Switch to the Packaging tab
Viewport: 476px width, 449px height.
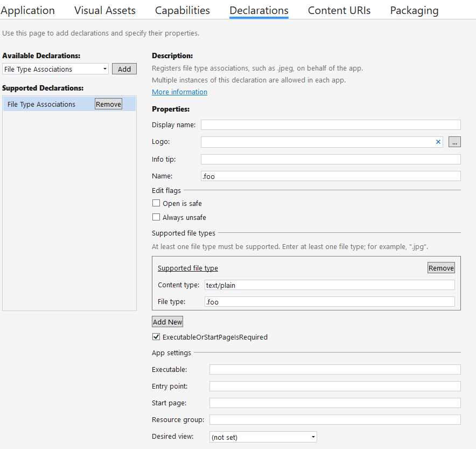(414, 10)
